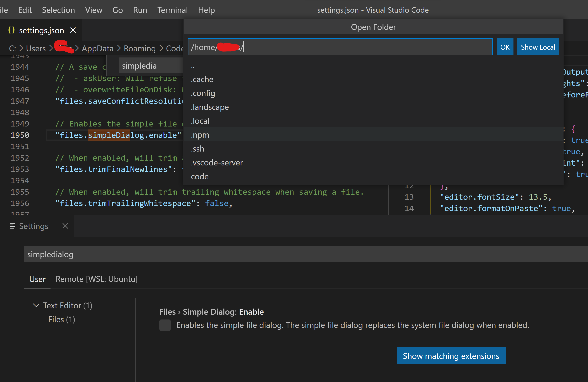Viewport: 588px width, 382px height.
Task: Click the settings.json braces file icon
Action: pyautogui.click(x=11, y=30)
